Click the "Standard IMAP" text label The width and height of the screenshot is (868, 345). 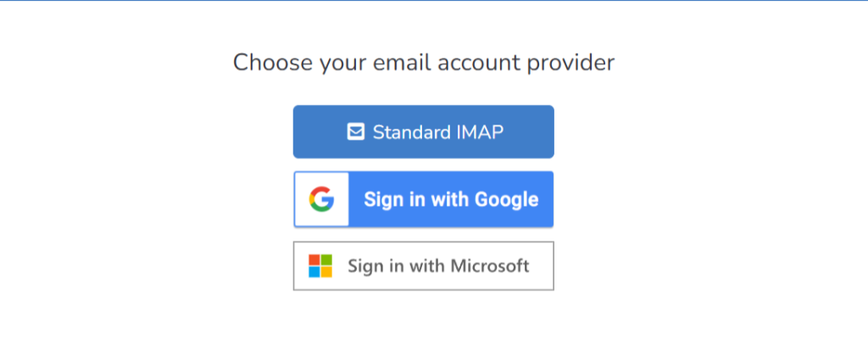pyautogui.click(x=438, y=131)
